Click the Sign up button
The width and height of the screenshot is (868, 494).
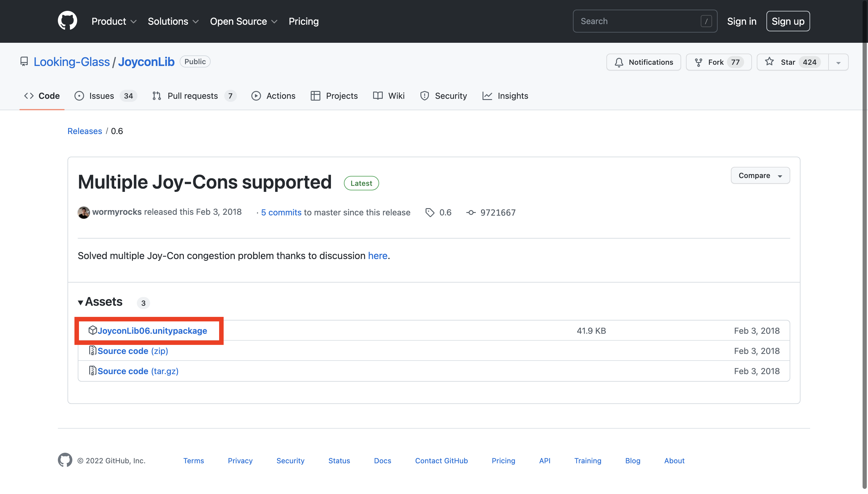[x=788, y=21]
